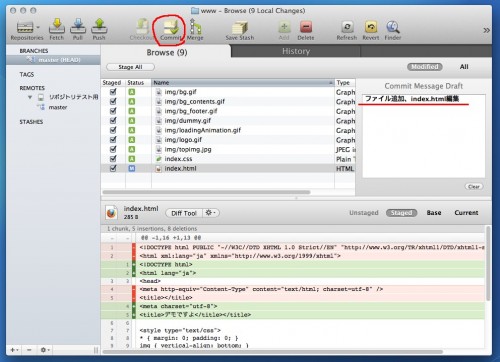Click the Firefox document icon in diff header

[x=111, y=212]
